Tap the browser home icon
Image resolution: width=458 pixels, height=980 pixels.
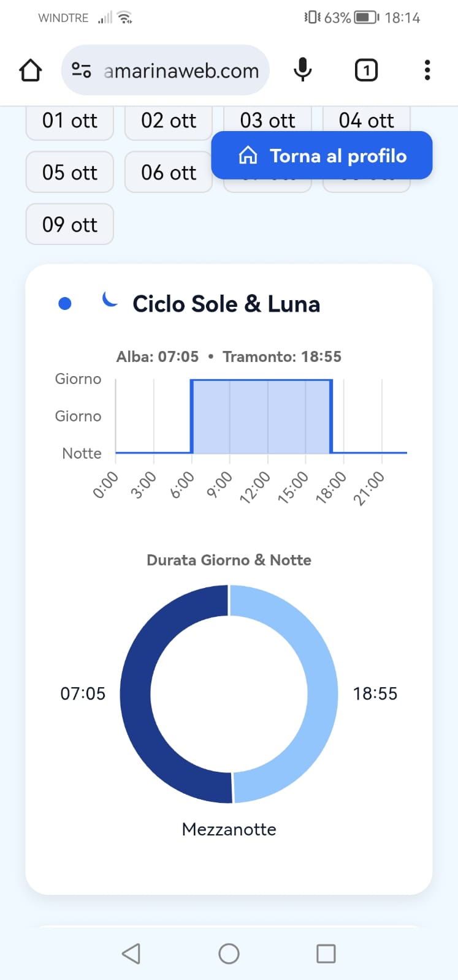tap(31, 70)
